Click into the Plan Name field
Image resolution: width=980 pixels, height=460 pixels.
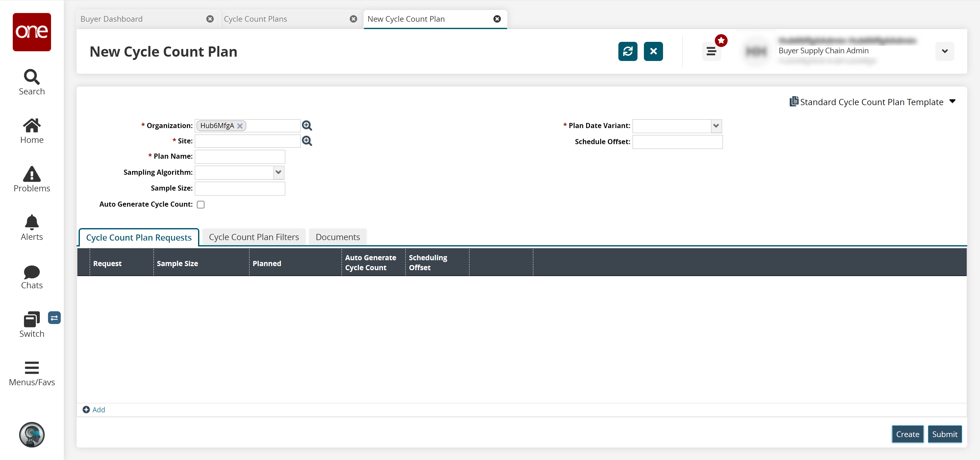(240, 157)
